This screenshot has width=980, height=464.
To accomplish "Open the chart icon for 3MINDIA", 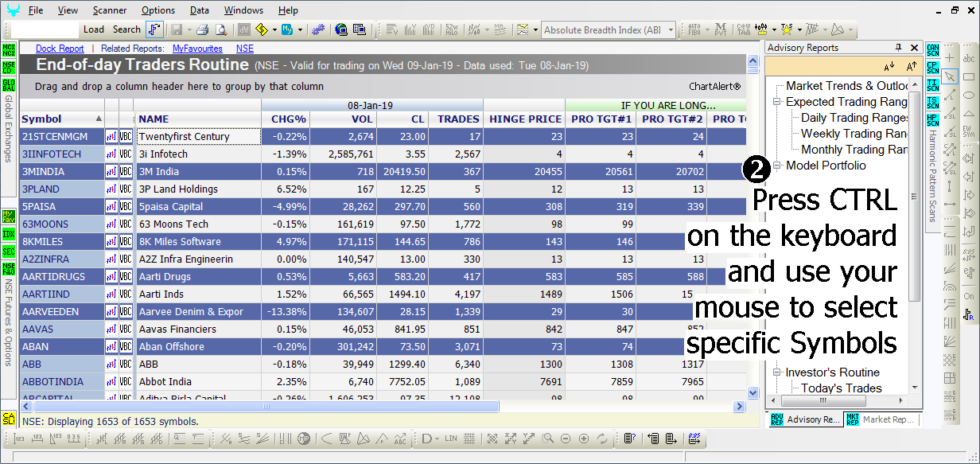I will click(111, 172).
